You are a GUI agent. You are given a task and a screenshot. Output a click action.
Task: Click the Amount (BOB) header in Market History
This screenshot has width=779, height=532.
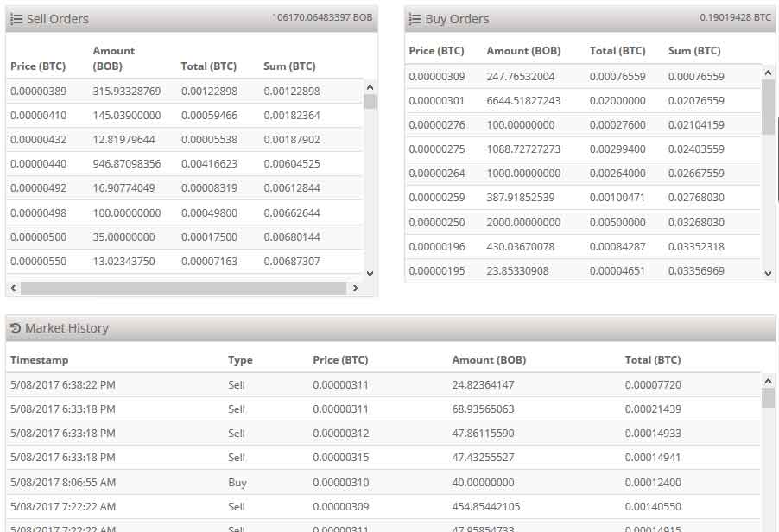point(489,360)
